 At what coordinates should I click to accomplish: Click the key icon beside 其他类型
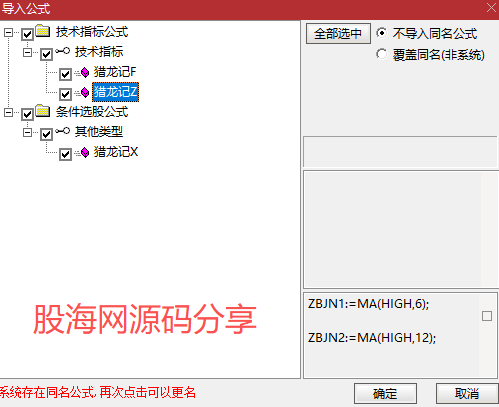63,131
